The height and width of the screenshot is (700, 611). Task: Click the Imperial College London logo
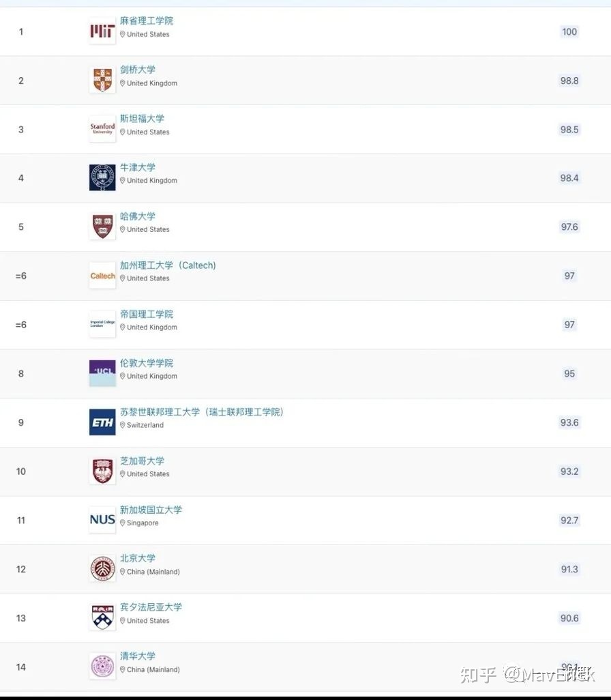pyautogui.click(x=102, y=324)
